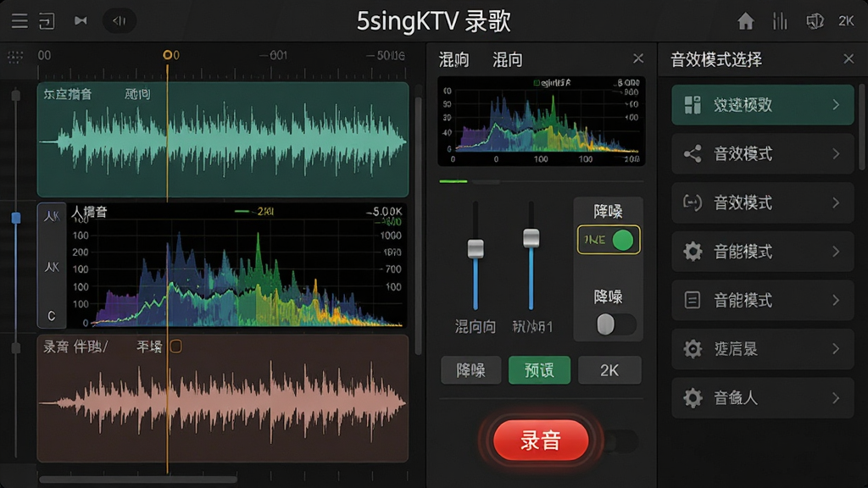Close the 混响 mixer panel
Image resolution: width=868 pixels, height=488 pixels.
coord(638,58)
